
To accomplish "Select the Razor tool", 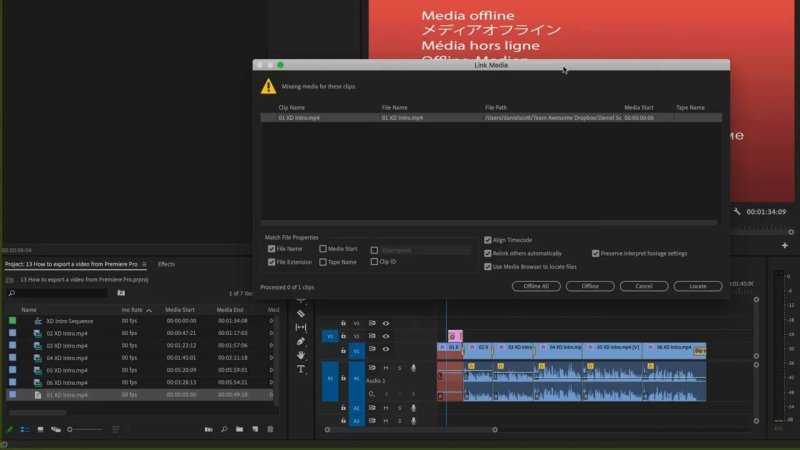I will pyautogui.click(x=301, y=314).
